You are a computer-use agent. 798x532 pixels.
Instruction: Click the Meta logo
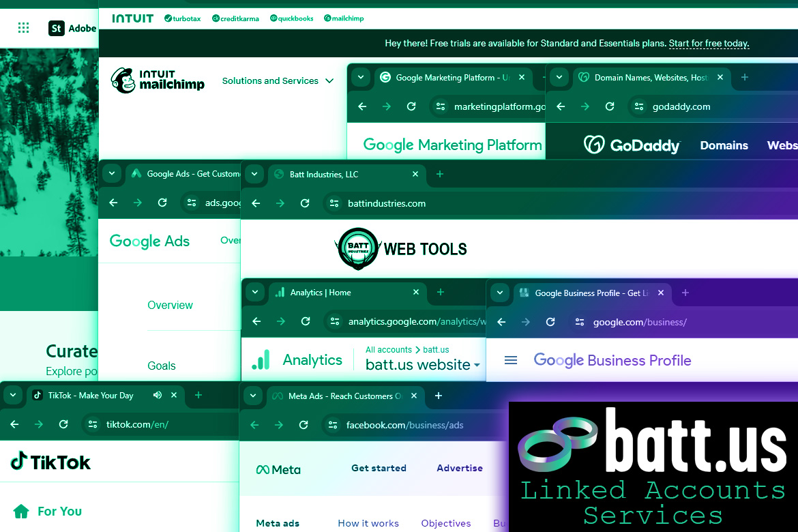(278, 469)
